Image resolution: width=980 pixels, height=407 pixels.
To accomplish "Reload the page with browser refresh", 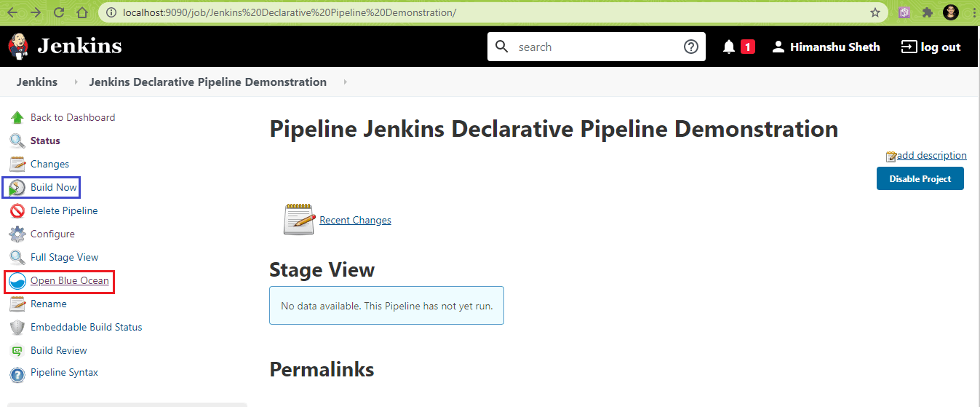I will tap(59, 12).
